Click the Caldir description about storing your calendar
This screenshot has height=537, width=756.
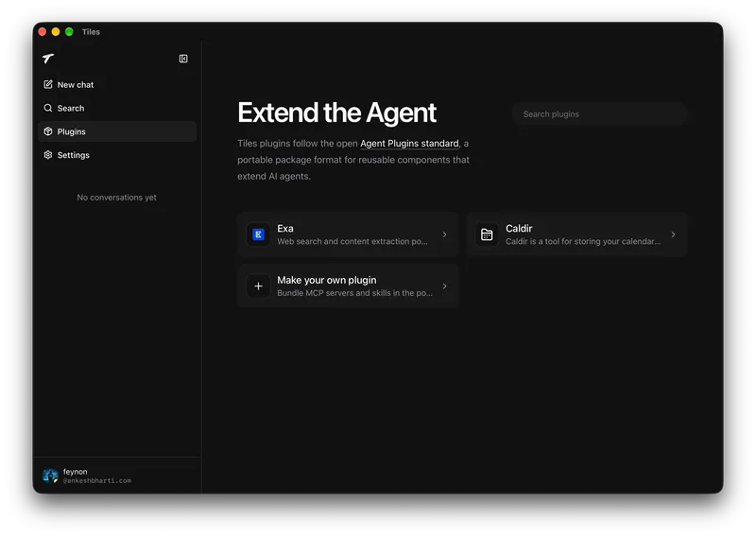[x=583, y=241]
